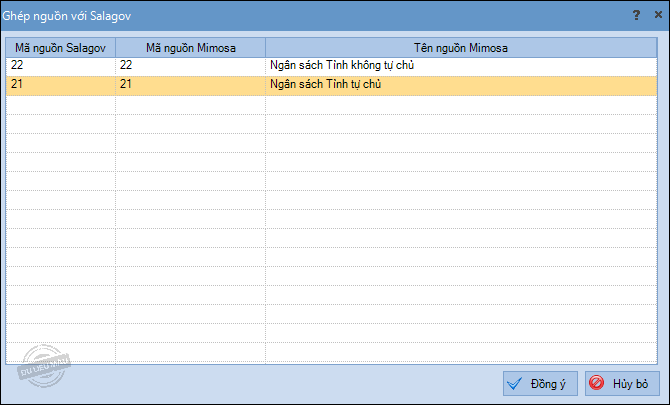Open help with the question mark icon
Viewport: 670px width, 405px height.
pos(636,15)
